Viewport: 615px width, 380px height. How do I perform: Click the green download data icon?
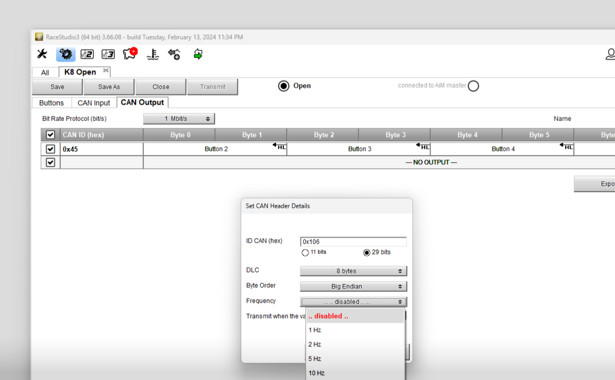[198, 54]
